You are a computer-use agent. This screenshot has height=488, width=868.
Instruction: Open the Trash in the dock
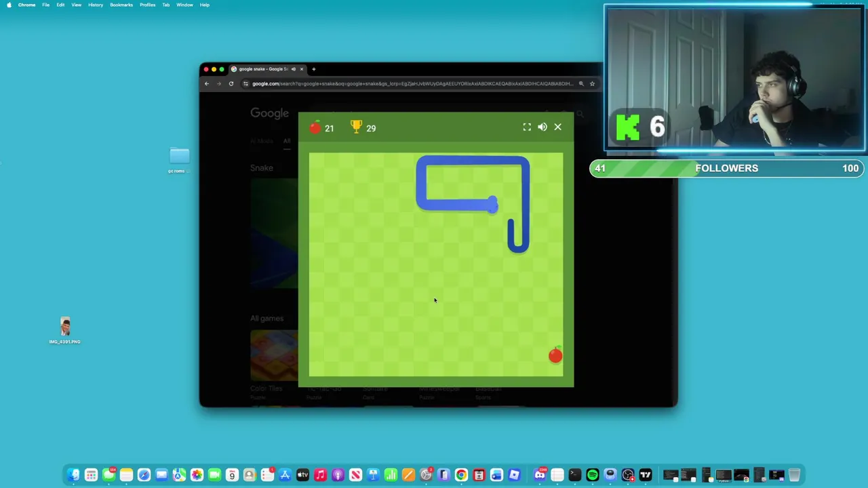[x=794, y=474]
